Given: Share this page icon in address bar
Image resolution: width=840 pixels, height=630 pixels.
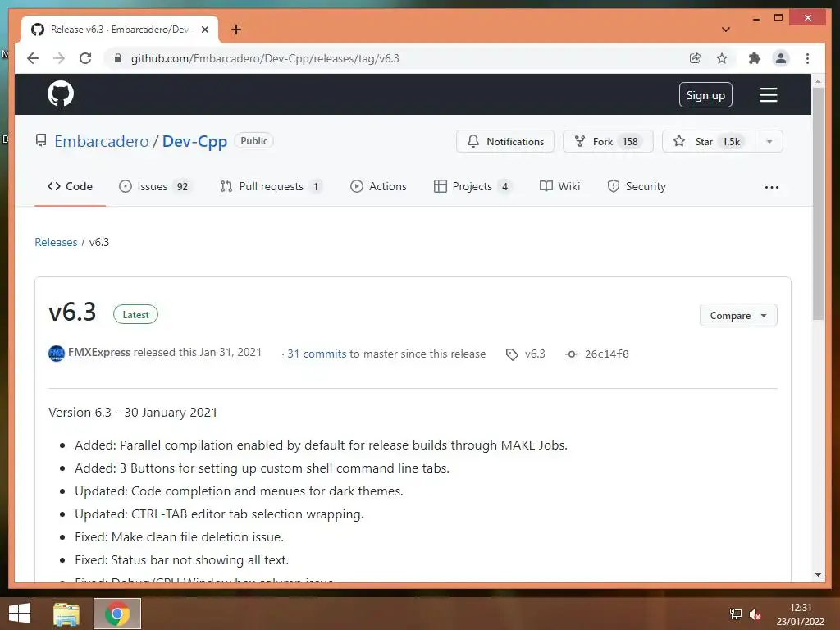Looking at the screenshot, I should [696, 58].
